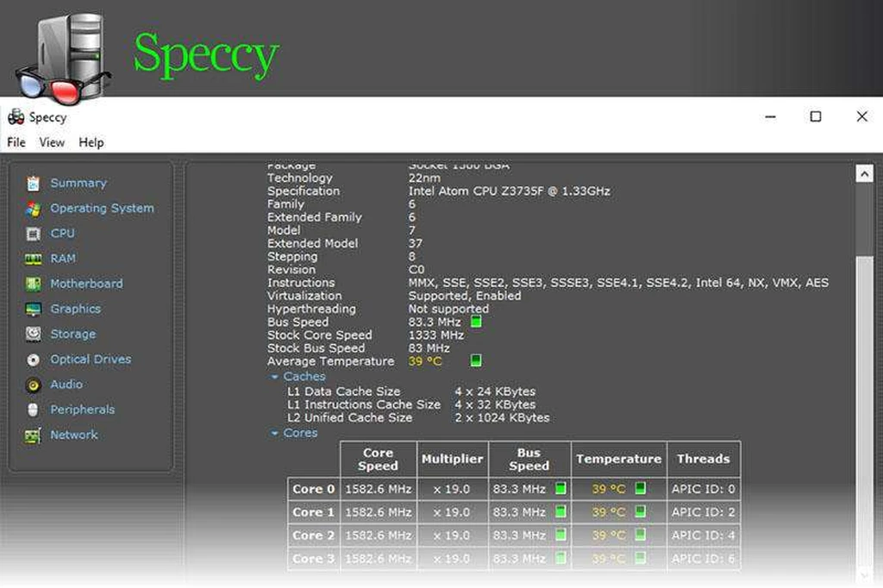Click Core 1 bus speed green indicator
883x588 pixels.
coord(560,511)
